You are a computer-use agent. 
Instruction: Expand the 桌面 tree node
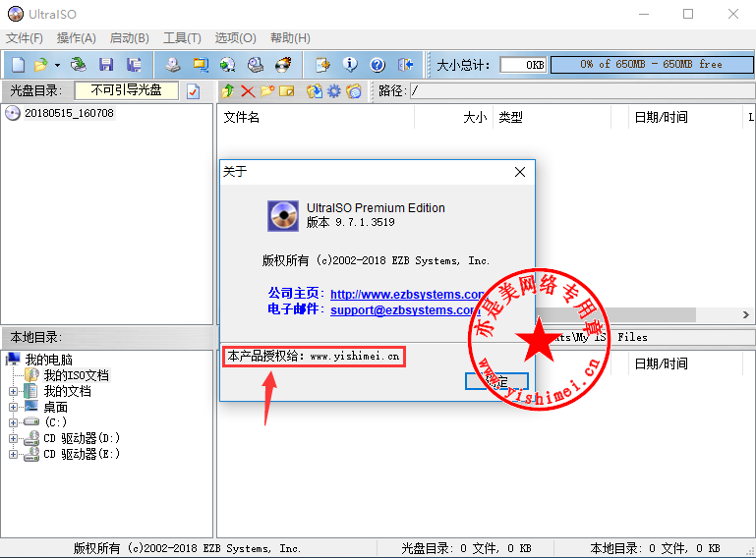pyautogui.click(x=14, y=407)
